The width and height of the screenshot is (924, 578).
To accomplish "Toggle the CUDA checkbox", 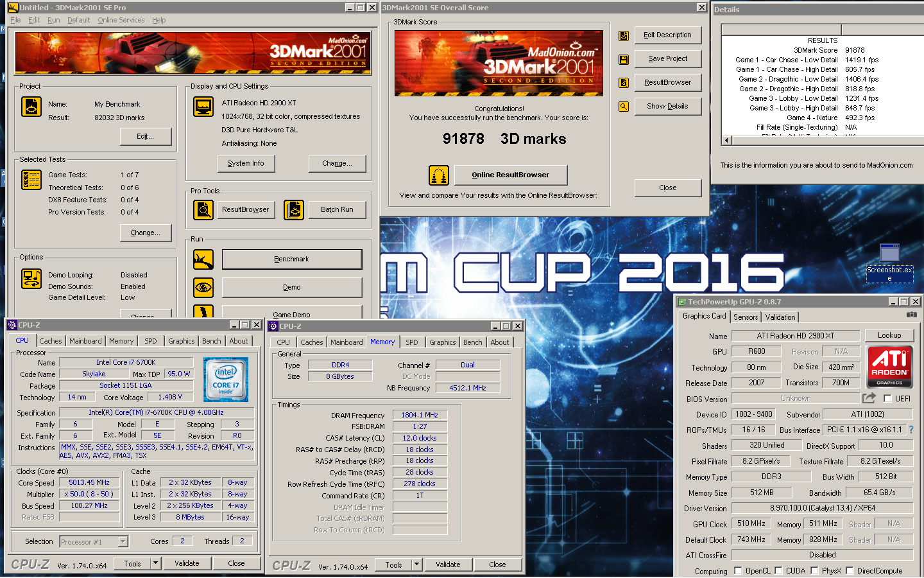I will coord(778,570).
